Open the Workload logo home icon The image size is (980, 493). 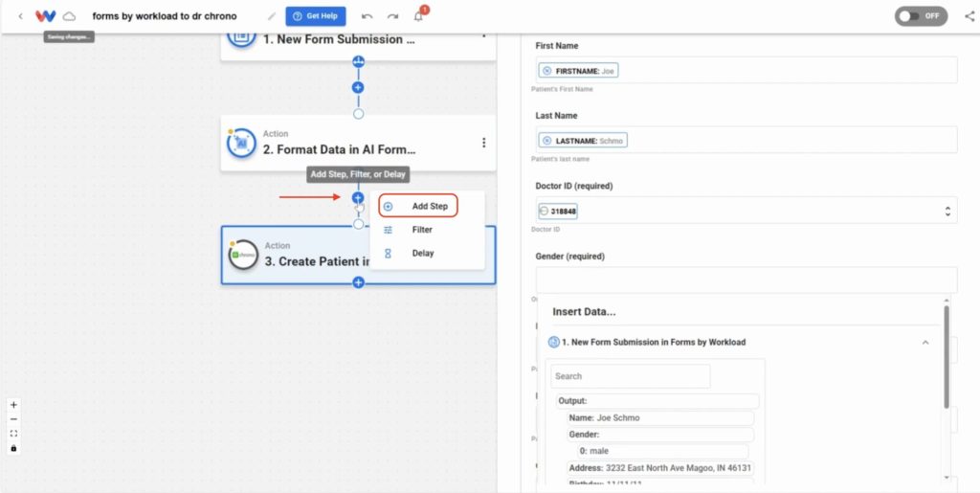point(46,16)
